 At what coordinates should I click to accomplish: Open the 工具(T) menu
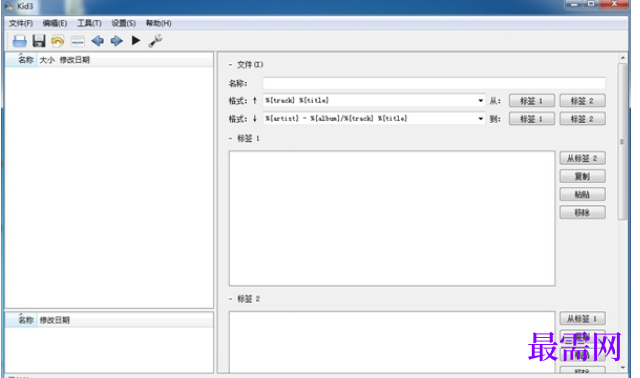point(89,23)
